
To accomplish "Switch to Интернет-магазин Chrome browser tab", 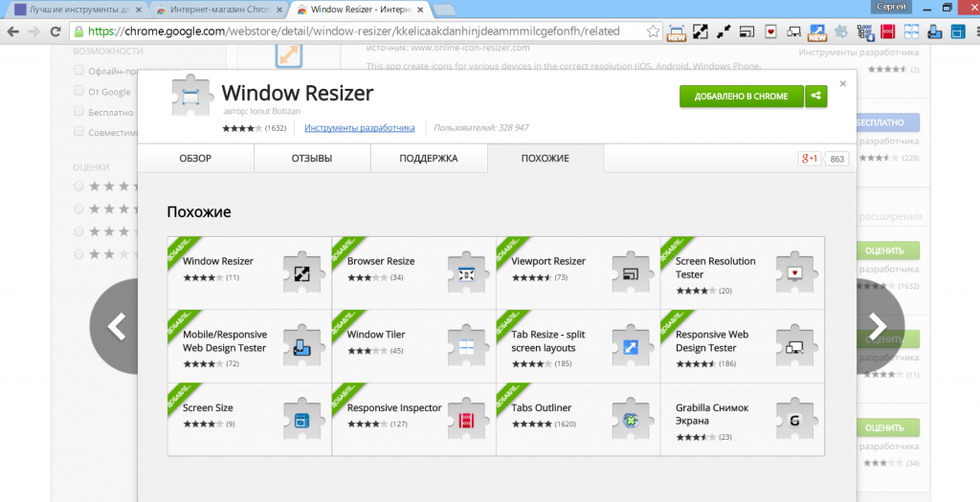I will [219, 10].
